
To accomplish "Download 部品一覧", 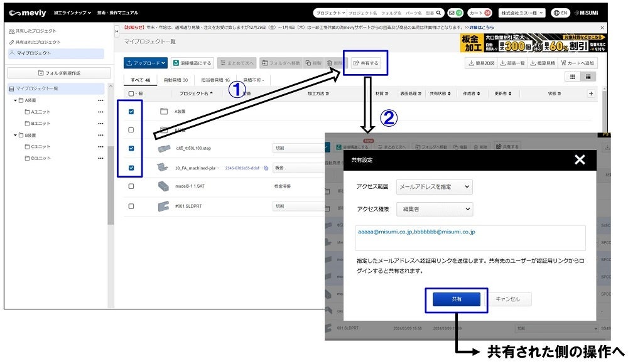I will tap(512, 63).
